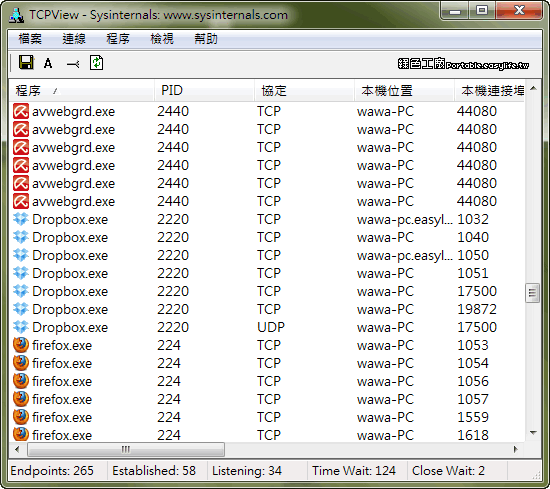Sort by the PID column header
Screen dimensions: 550x489
[x=204, y=91]
